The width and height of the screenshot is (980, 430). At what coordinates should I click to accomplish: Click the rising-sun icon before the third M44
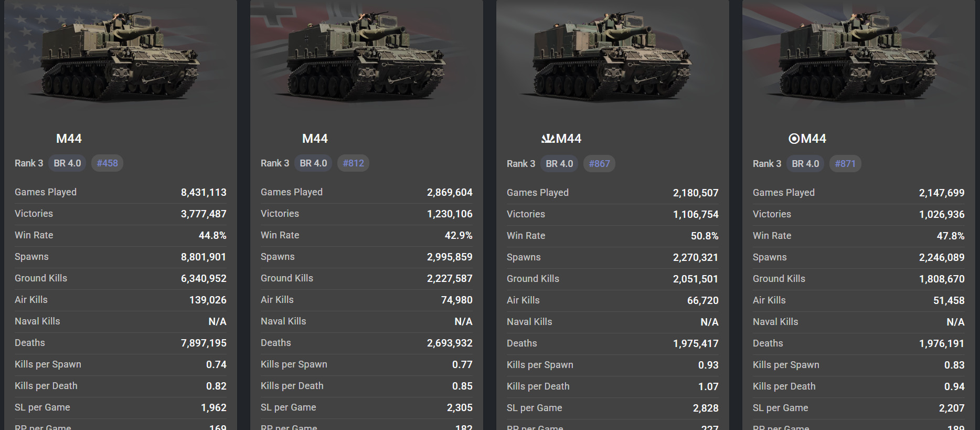pyautogui.click(x=548, y=139)
